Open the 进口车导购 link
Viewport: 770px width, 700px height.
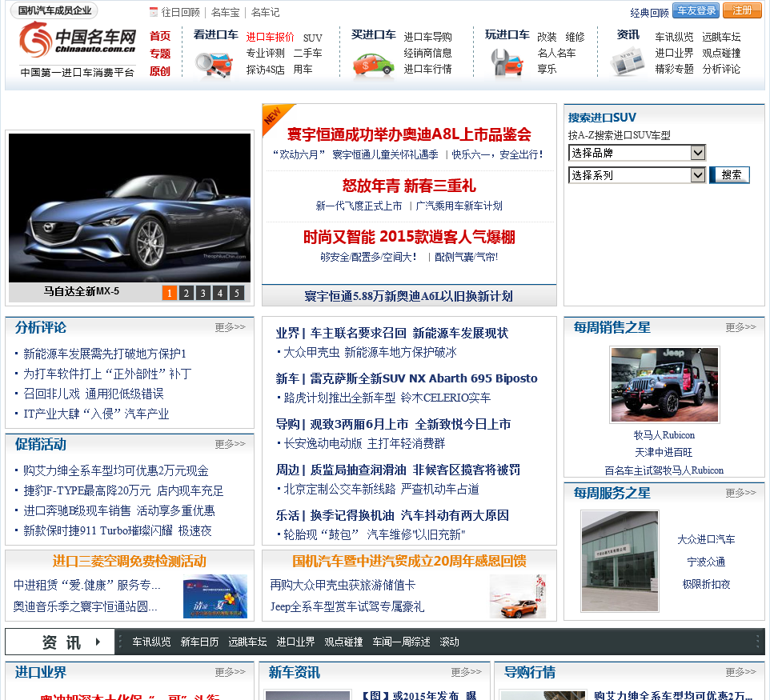click(427, 37)
